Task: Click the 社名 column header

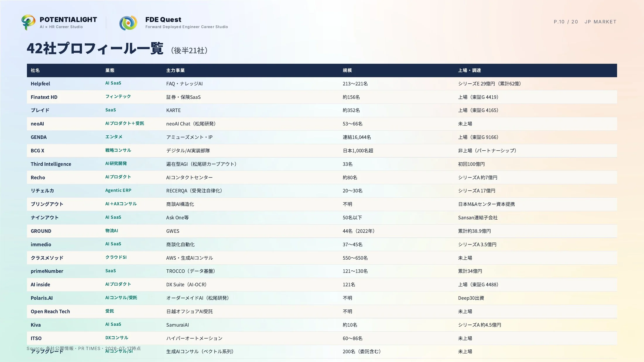Action: pyautogui.click(x=35, y=70)
